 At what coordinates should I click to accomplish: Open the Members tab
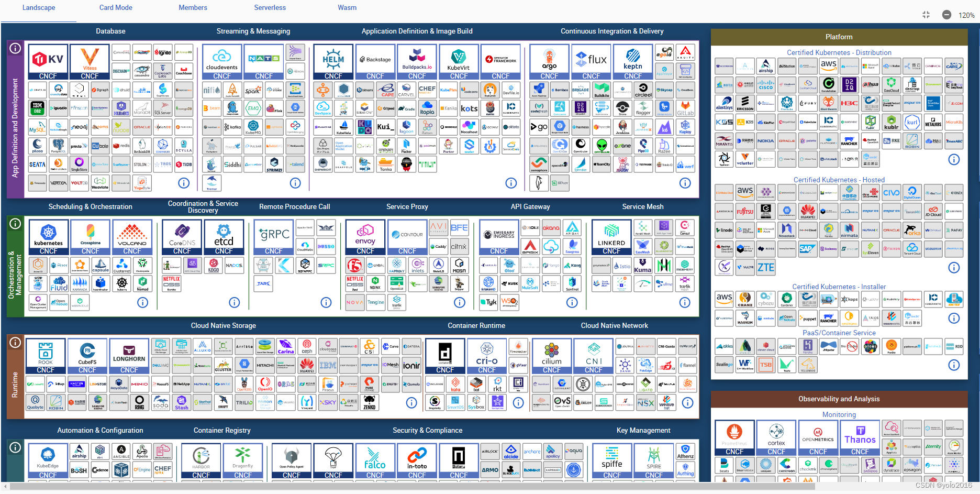(193, 8)
